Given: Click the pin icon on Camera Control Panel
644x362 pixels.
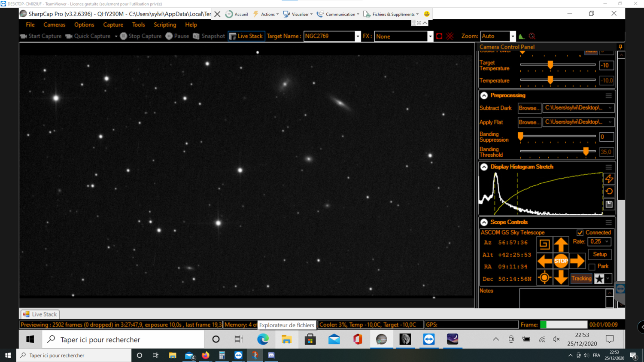Looking at the screenshot, I should coord(620,47).
